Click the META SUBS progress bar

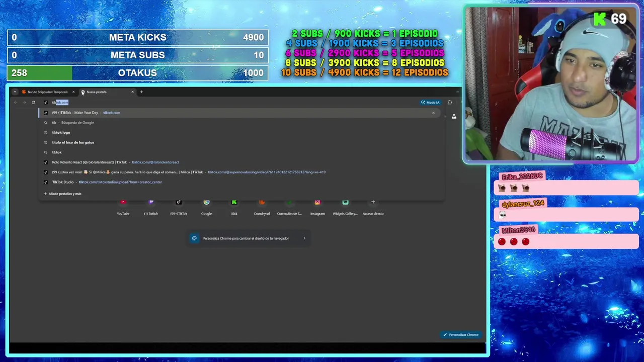coord(137,55)
